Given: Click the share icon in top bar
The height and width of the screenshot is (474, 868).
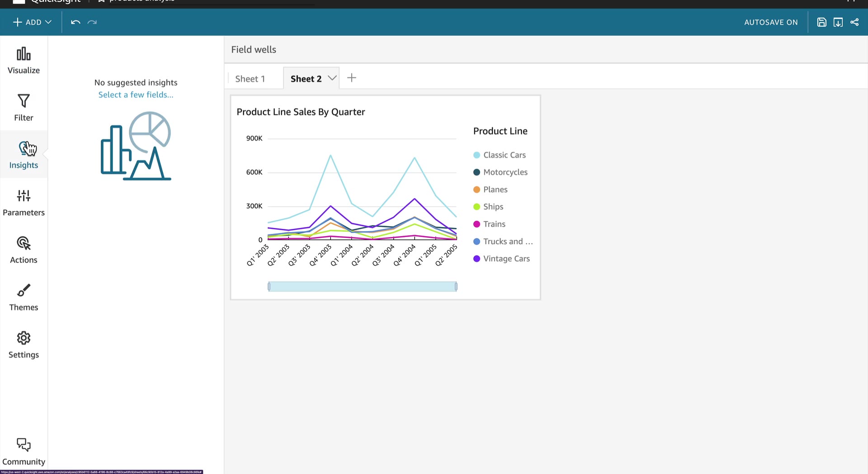Looking at the screenshot, I should 854,22.
